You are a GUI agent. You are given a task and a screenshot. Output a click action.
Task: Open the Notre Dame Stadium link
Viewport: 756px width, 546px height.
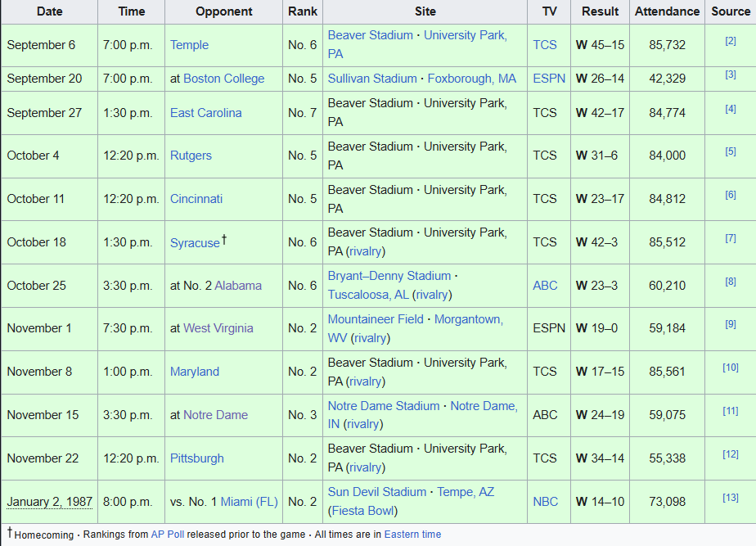[384, 406]
